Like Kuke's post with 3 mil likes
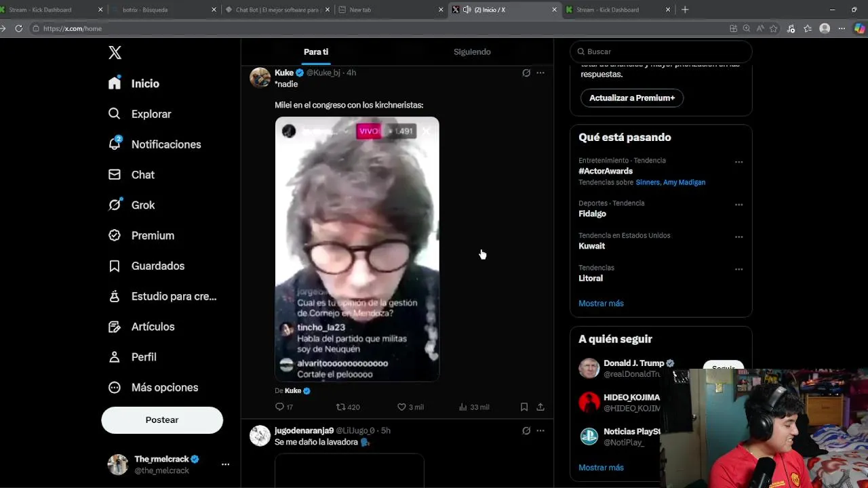The height and width of the screenshot is (488, 868). pos(410,407)
